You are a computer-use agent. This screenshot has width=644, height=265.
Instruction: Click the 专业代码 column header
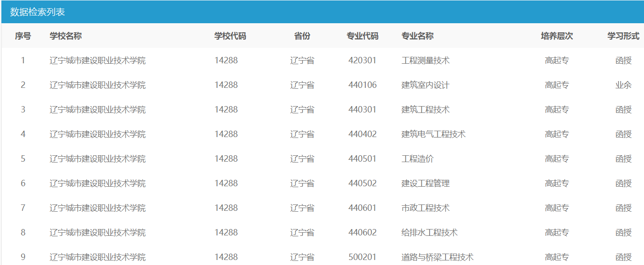click(363, 36)
